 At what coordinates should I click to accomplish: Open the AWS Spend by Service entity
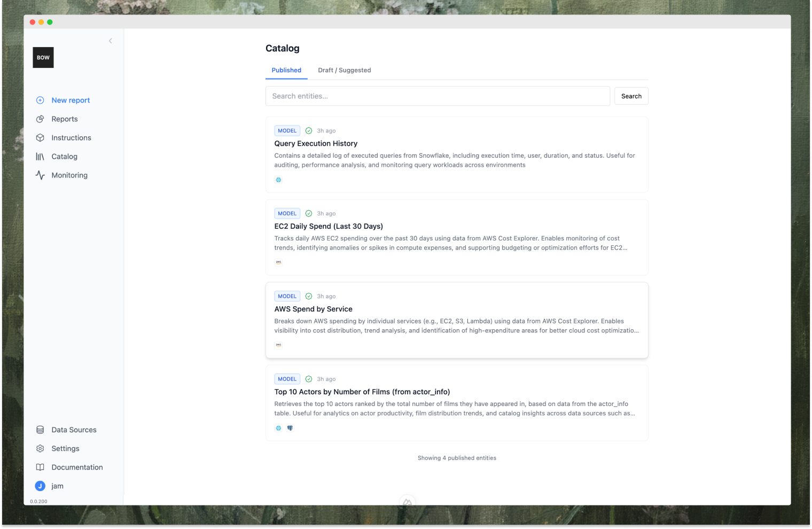point(313,309)
